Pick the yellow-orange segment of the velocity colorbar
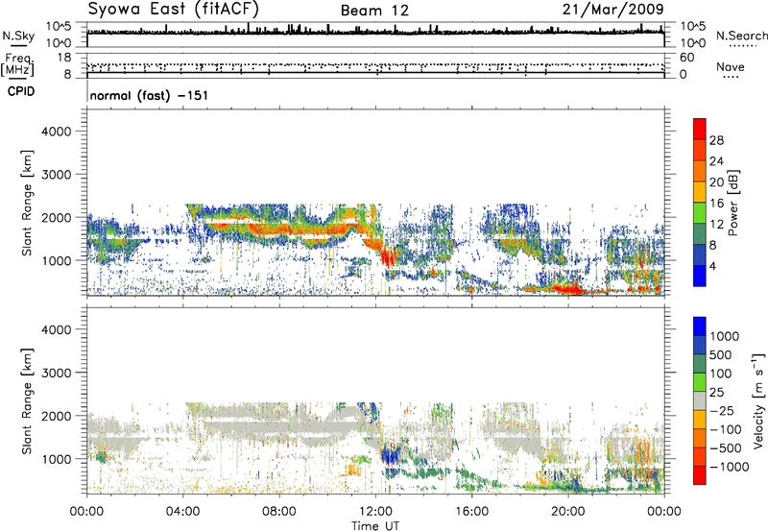 [700, 420]
